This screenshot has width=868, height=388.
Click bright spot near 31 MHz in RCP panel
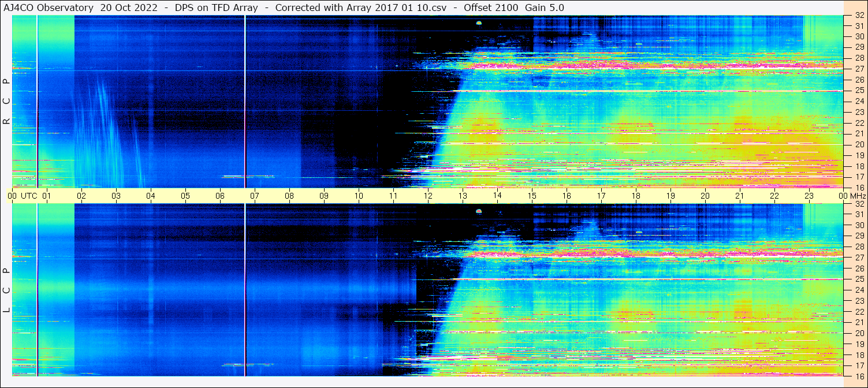tap(479, 23)
